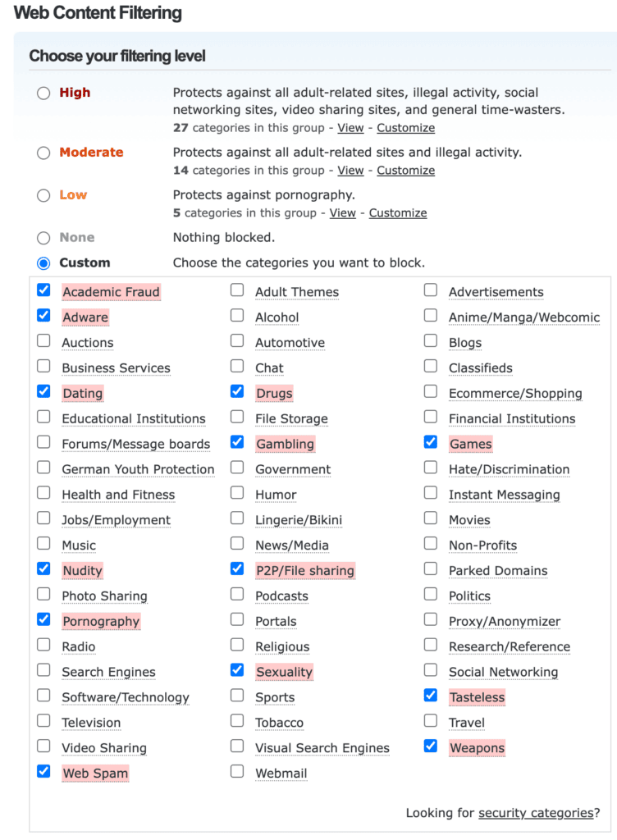This screenshot has width=617, height=840.
Task: Select the None filtering level
Action: pyautogui.click(x=43, y=238)
